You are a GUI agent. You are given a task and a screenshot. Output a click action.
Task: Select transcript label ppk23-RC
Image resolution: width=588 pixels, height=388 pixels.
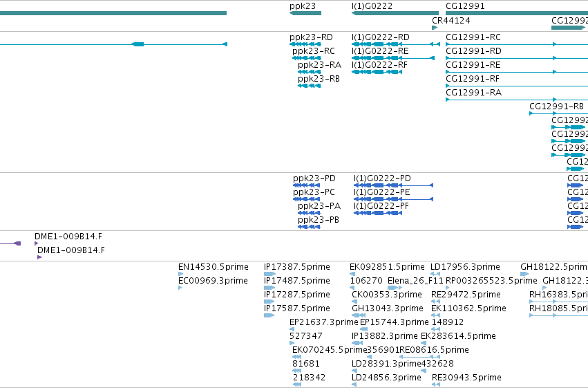coord(314,51)
